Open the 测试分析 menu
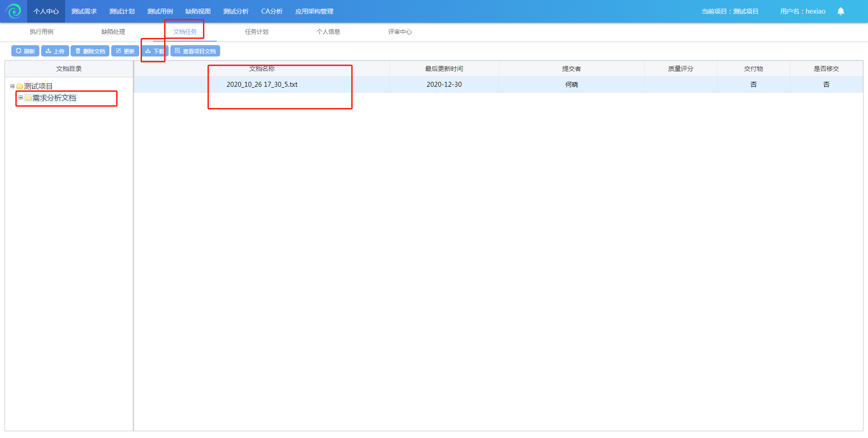 [236, 11]
